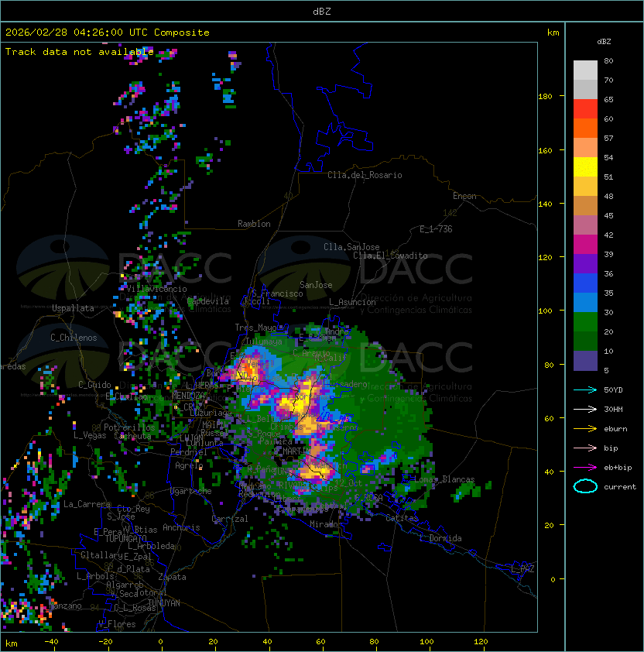Viewport: 644px width, 652px height.
Task: Click the 'eburn' legend label
Action: pyautogui.click(x=615, y=429)
